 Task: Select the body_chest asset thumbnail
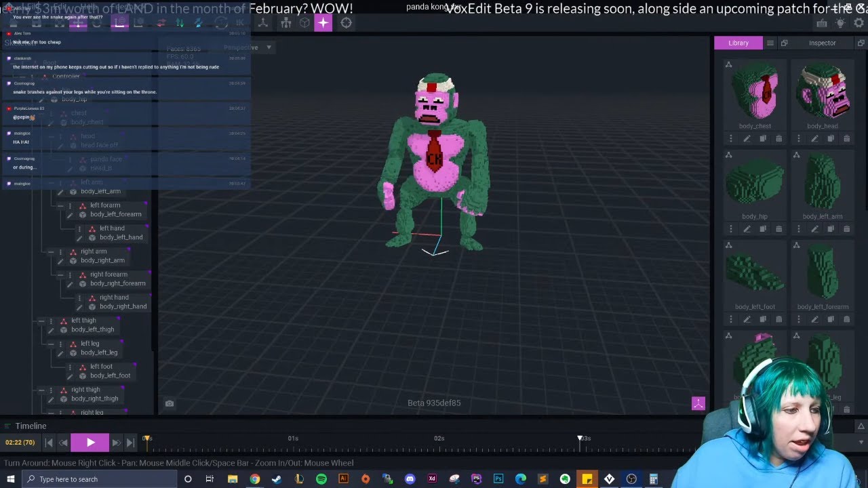pos(755,91)
